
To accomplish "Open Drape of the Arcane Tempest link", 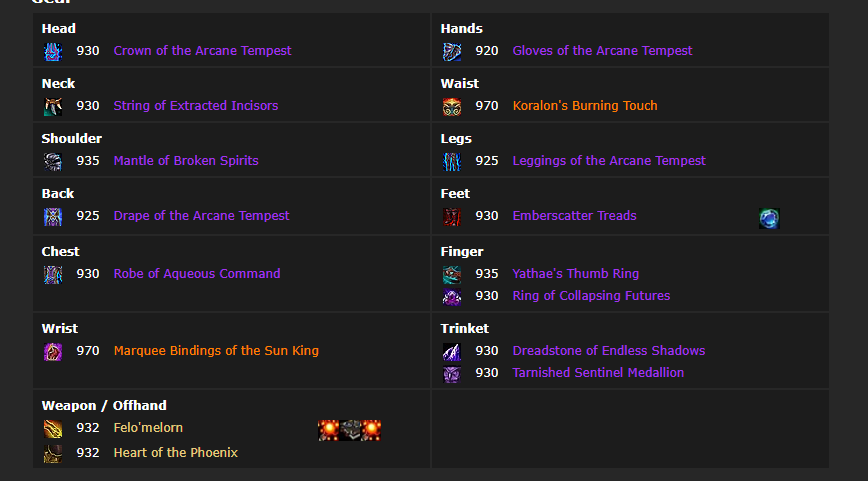I will pos(201,216).
